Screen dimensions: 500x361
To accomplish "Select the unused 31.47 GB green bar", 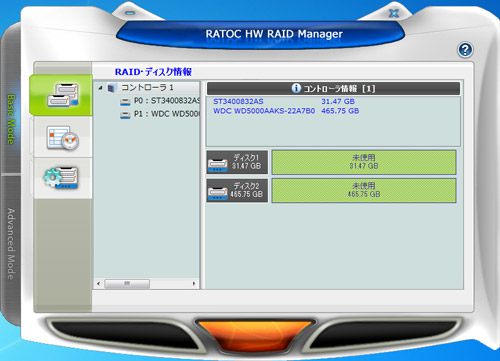I will [x=364, y=162].
